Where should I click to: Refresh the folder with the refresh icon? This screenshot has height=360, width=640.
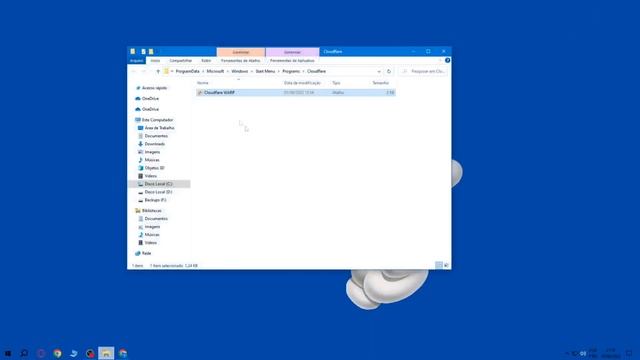(x=389, y=71)
